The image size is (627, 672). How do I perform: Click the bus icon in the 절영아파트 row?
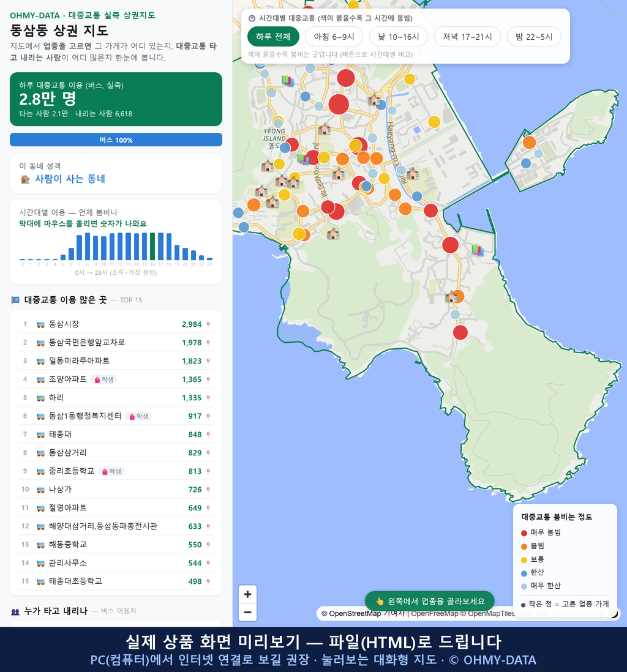(41, 509)
